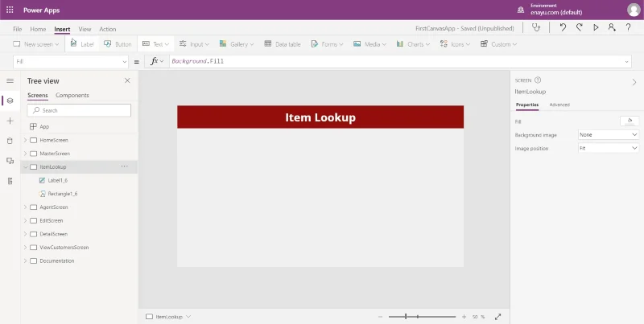Open the Image position dropdown

[609, 148]
